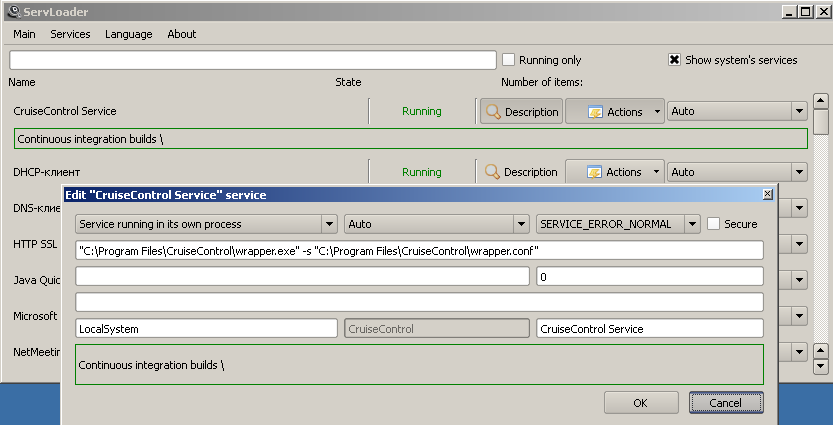The image size is (833, 425).
Task: Select the DHCP-клиент service name
Action: (x=47, y=172)
